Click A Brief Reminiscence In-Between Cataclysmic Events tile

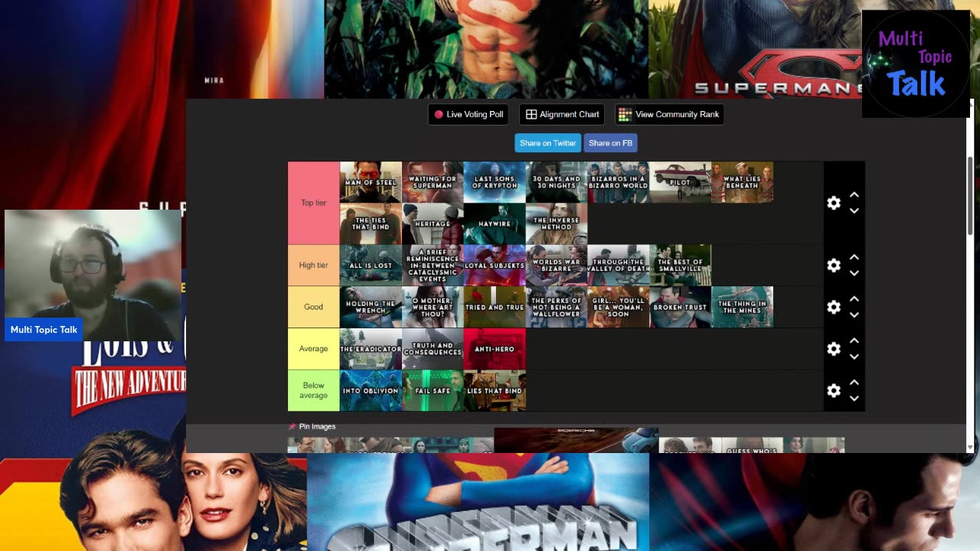[x=433, y=266]
